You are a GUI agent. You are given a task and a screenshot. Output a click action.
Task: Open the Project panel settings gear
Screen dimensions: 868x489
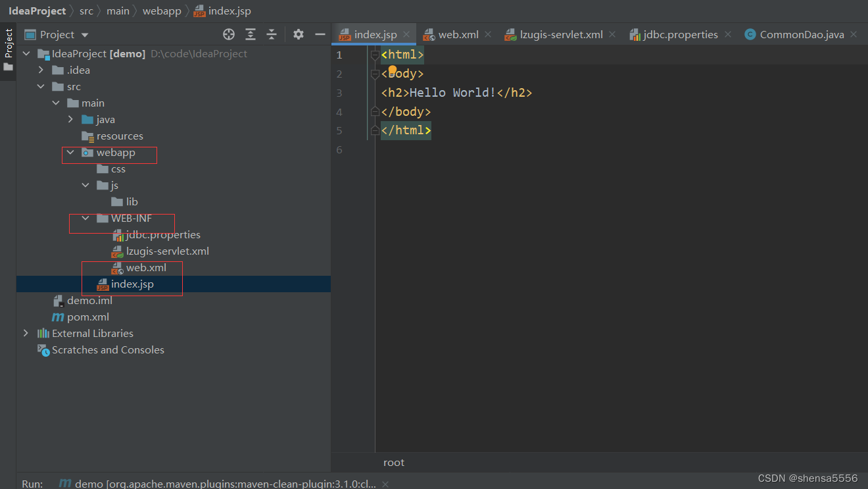[x=299, y=34]
